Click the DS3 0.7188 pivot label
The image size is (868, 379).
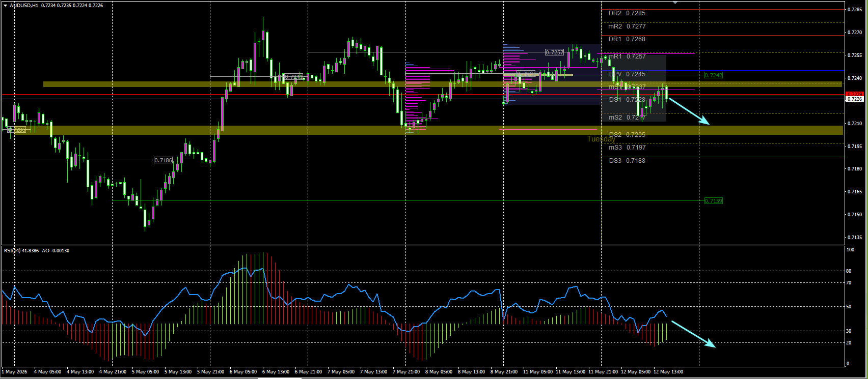click(x=627, y=161)
